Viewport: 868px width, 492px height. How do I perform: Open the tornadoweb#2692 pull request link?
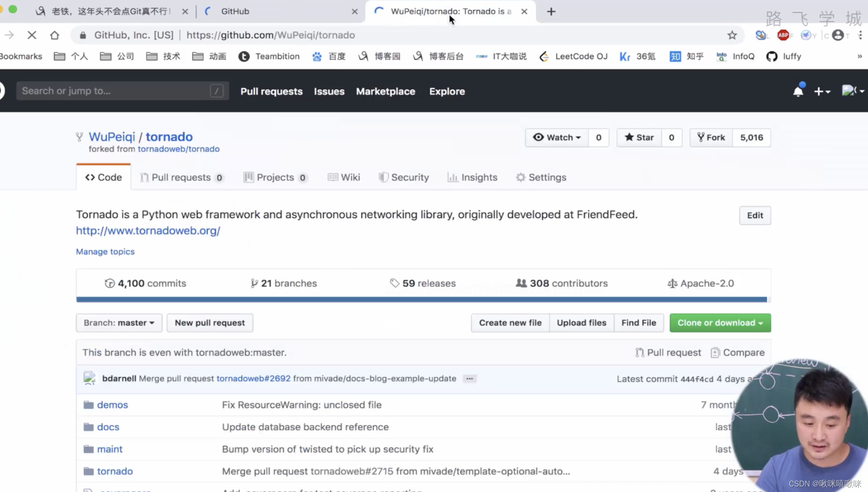pos(253,378)
